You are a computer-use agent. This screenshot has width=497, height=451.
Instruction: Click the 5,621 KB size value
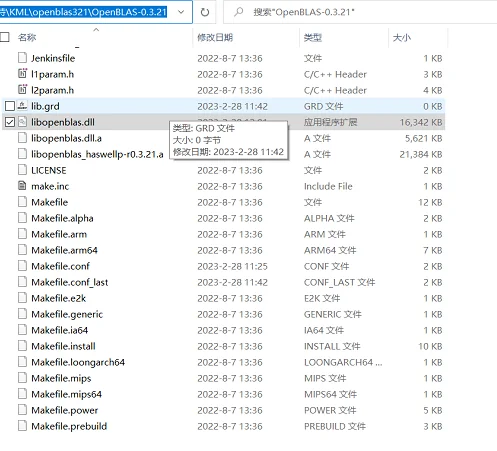click(x=423, y=138)
